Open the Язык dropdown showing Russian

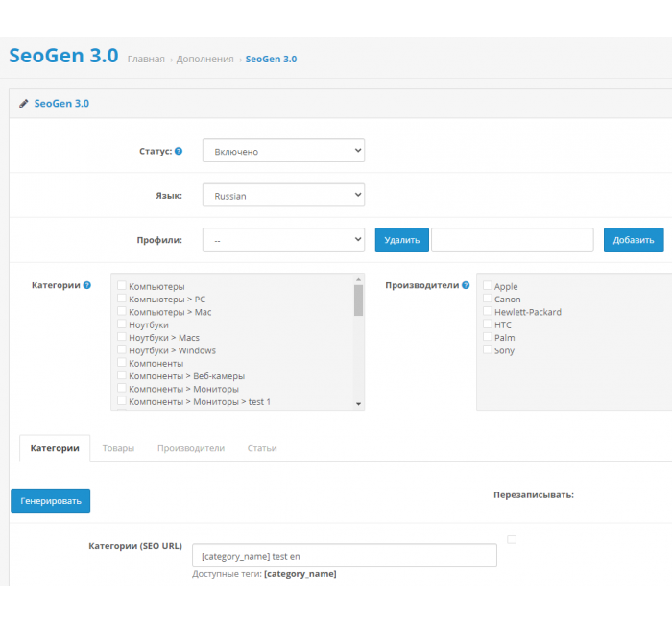pos(284,195)
